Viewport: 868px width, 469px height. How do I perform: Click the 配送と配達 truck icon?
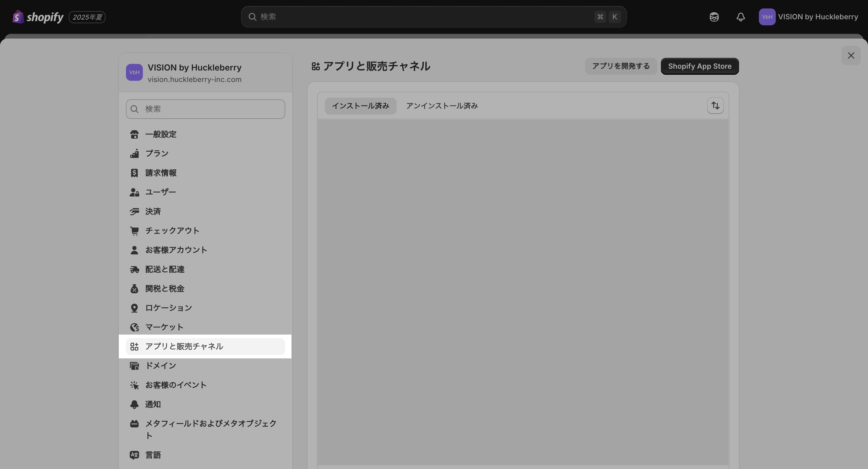point(134,269)
